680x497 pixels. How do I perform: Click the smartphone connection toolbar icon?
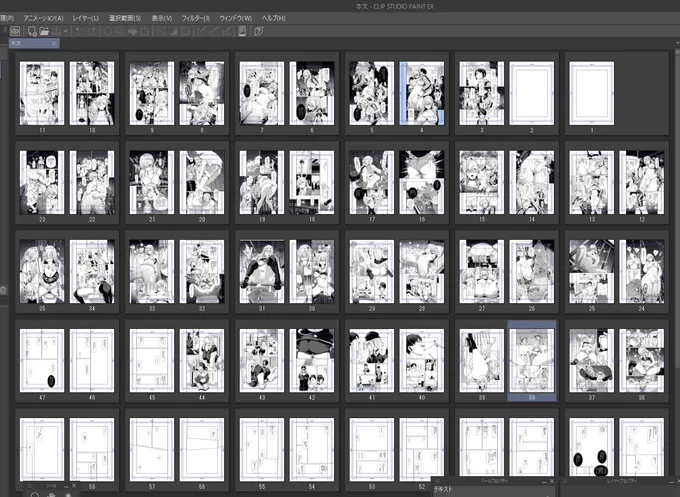point(242,31)
